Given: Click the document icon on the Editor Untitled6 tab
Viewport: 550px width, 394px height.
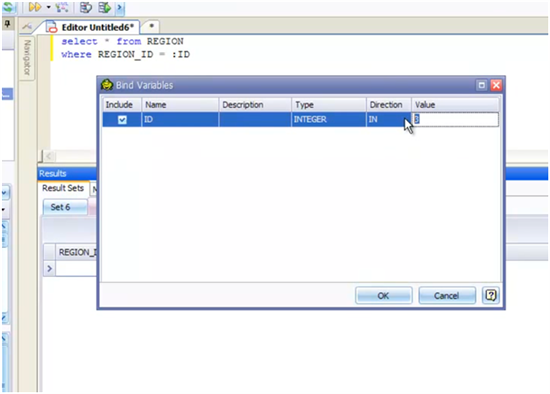Looking at the screenshot, I should point(52,27).
